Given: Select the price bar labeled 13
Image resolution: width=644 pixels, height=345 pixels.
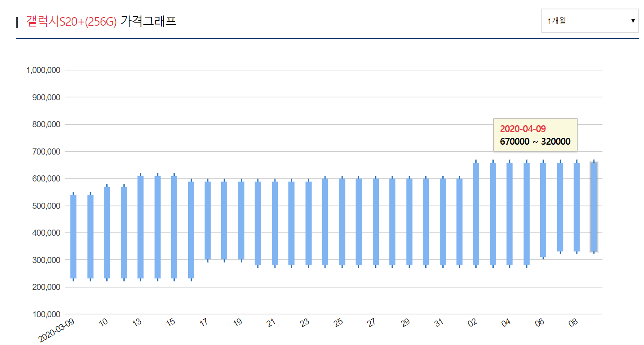Looking at the screenshot, I should click(141, 227).
